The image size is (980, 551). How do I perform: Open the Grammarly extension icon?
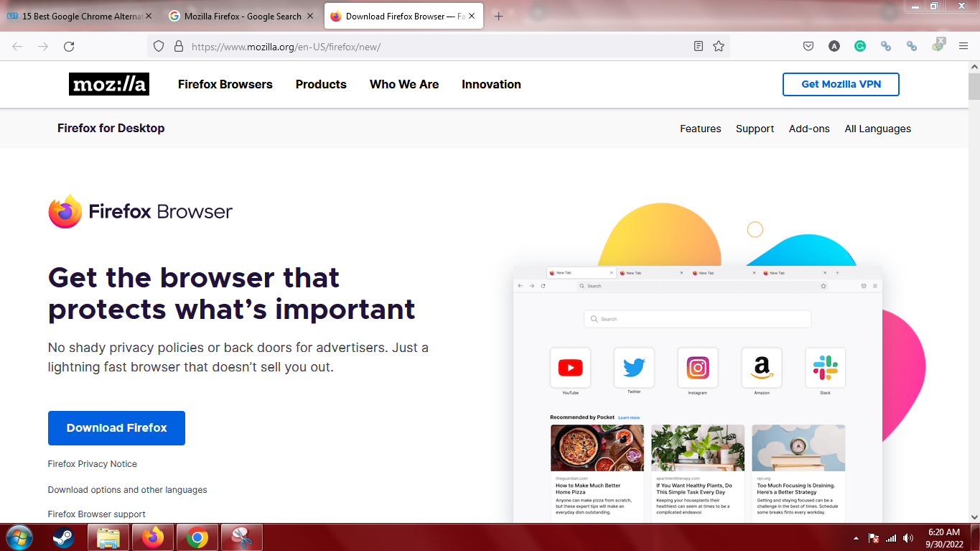[x=860, y=46]
